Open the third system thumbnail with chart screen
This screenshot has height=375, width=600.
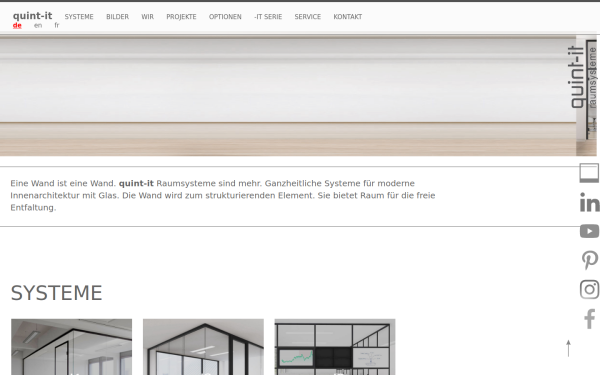(335, 347)
